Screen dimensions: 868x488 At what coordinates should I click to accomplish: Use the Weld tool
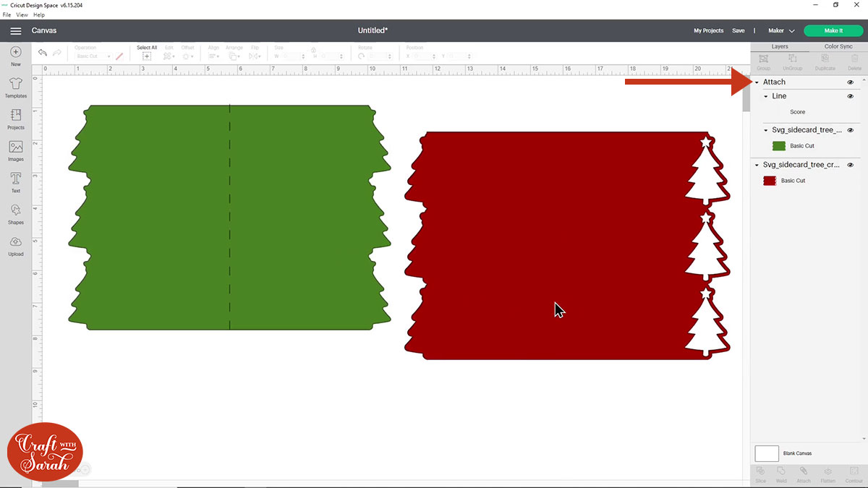pos(781,474)
